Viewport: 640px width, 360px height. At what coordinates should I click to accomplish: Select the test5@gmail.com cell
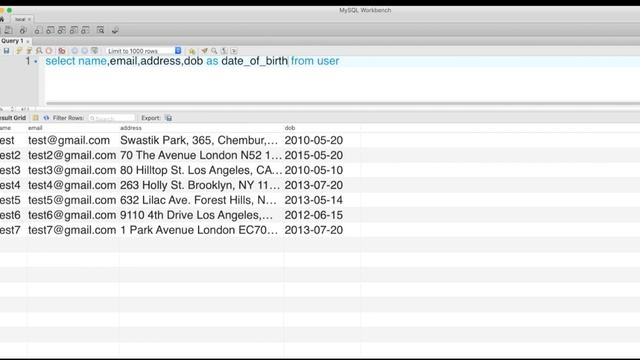73,200
